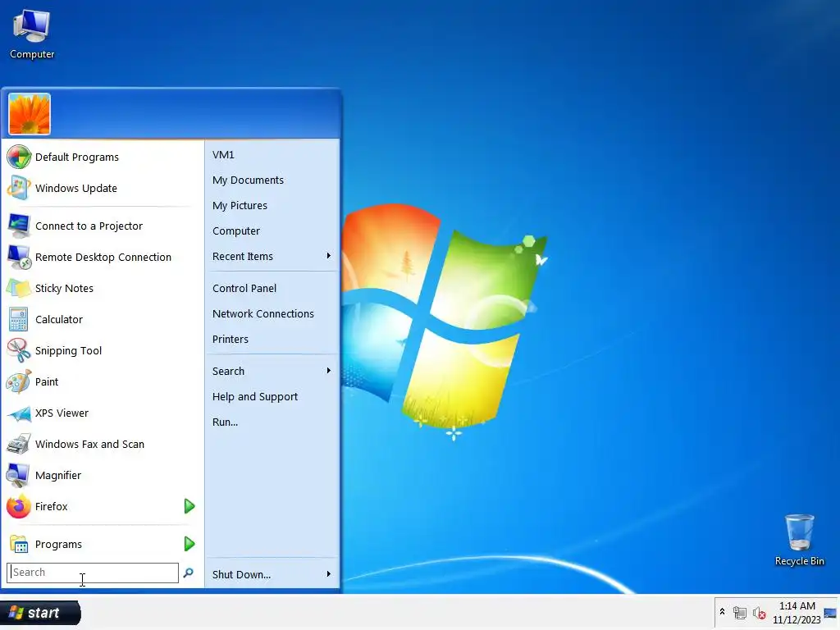Start the Snipping Tool scissors icon

(19, 350)
